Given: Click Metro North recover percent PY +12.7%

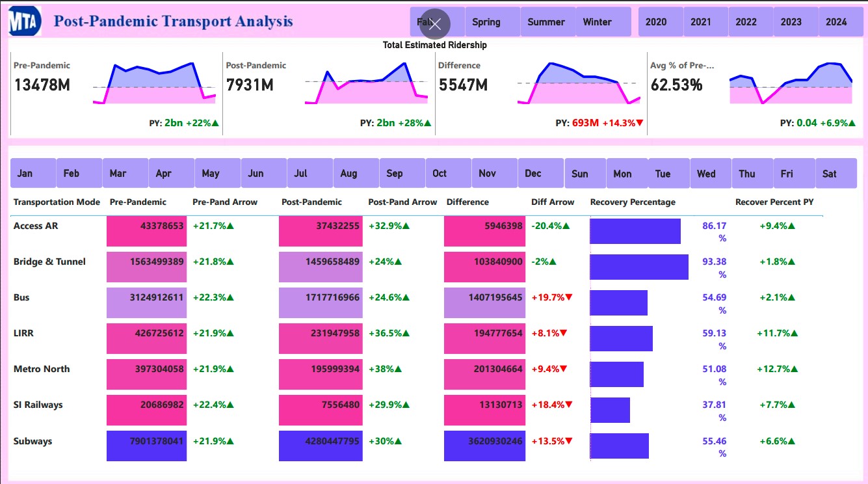Looking at the screenshot, I should tap(778, 369).
